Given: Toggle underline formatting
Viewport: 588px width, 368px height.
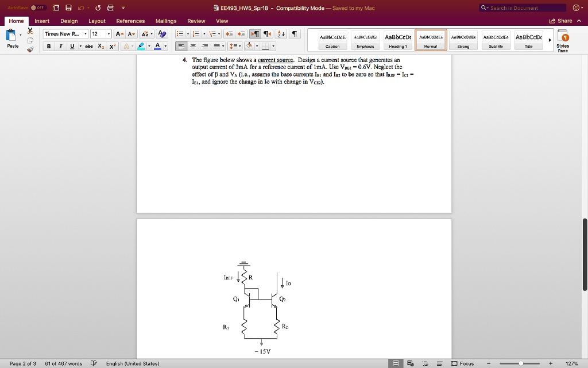Looking at the screenshot, I should click(72, 45).
